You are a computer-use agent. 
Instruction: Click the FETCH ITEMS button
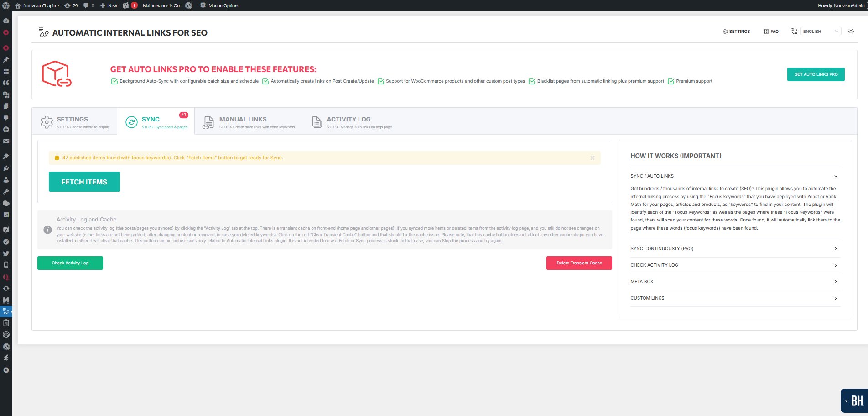pos(84,181)
